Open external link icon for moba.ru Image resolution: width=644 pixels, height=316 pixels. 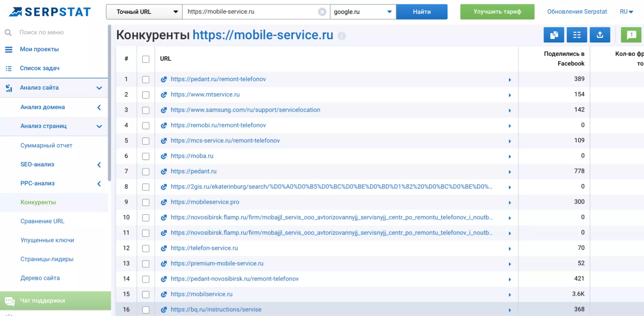click(164, 156)
